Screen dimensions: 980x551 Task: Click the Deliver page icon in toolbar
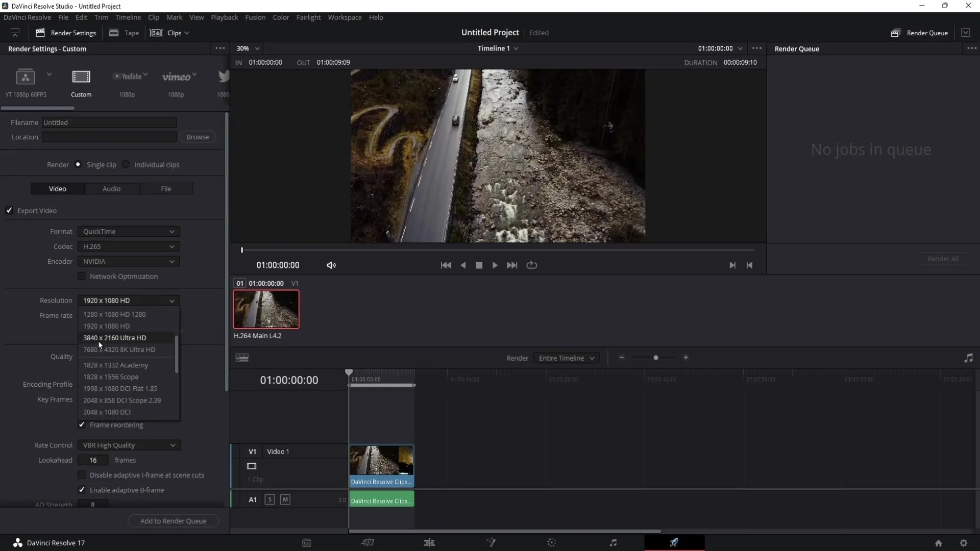click(x=674, y=542)
